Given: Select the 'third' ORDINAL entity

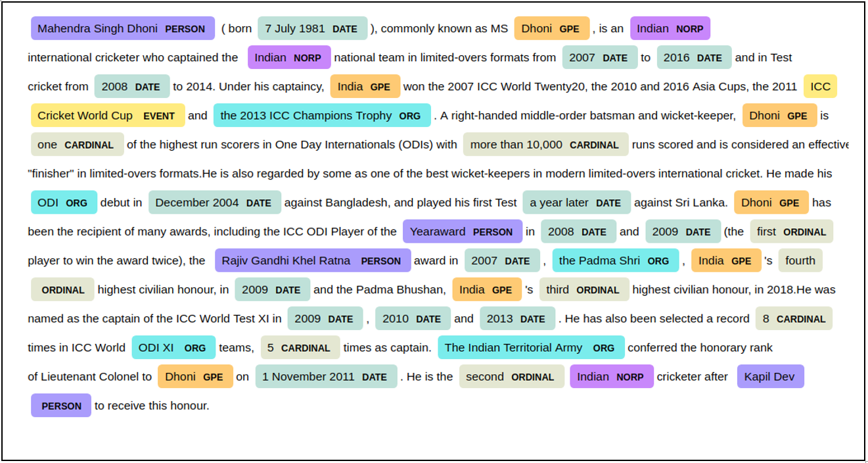Looking at the screenshot, I should 583,289.
